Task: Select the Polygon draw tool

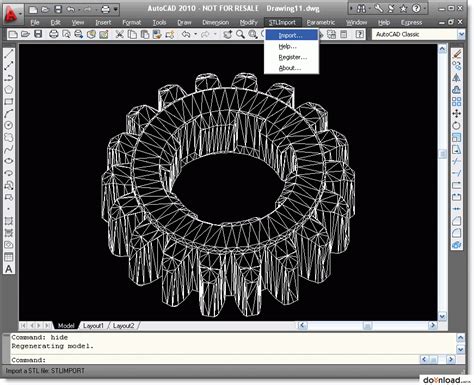Action: [9, 89]
